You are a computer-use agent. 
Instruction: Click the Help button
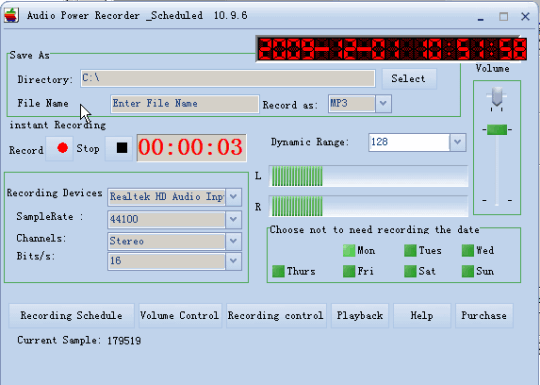tap(422, 315)
